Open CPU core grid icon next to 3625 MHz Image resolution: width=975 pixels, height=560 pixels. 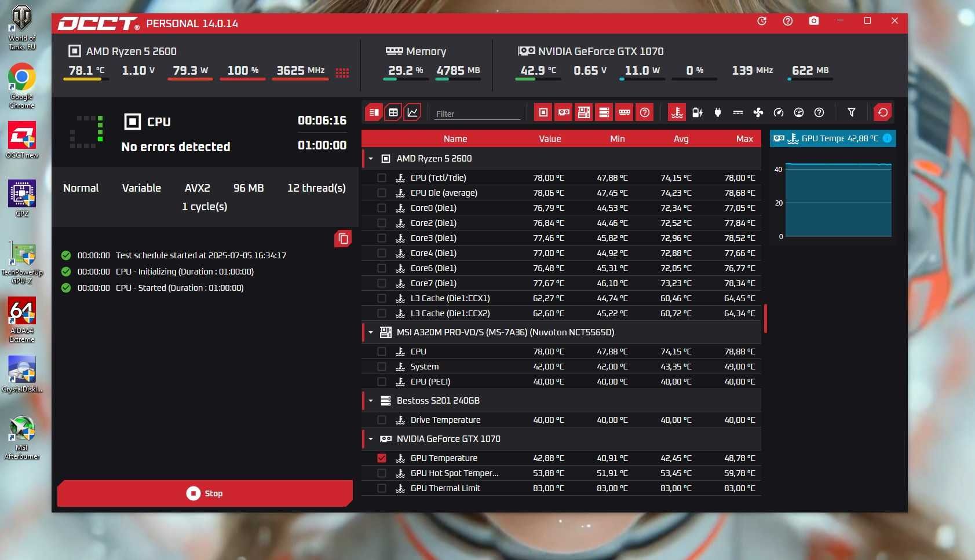tap(342, 72)
